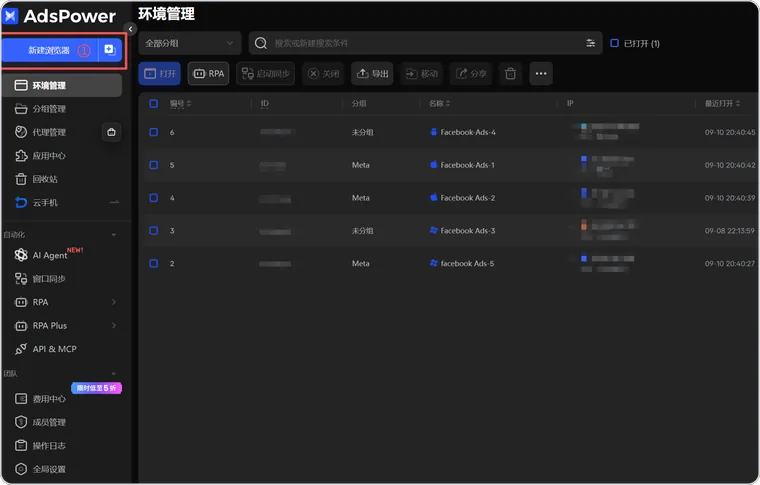Collapse the 团队 section header
Image resolution: width=760 pixels, height=485 pixels.
point(62,374)
